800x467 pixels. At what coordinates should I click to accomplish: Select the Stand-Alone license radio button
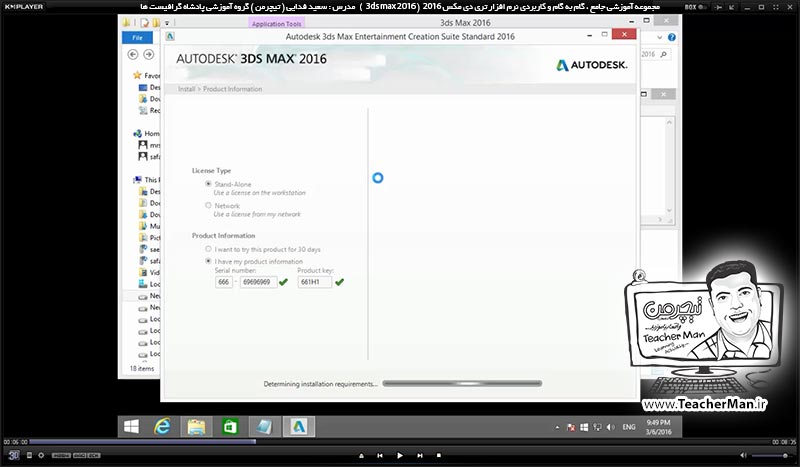coord(208,184)
